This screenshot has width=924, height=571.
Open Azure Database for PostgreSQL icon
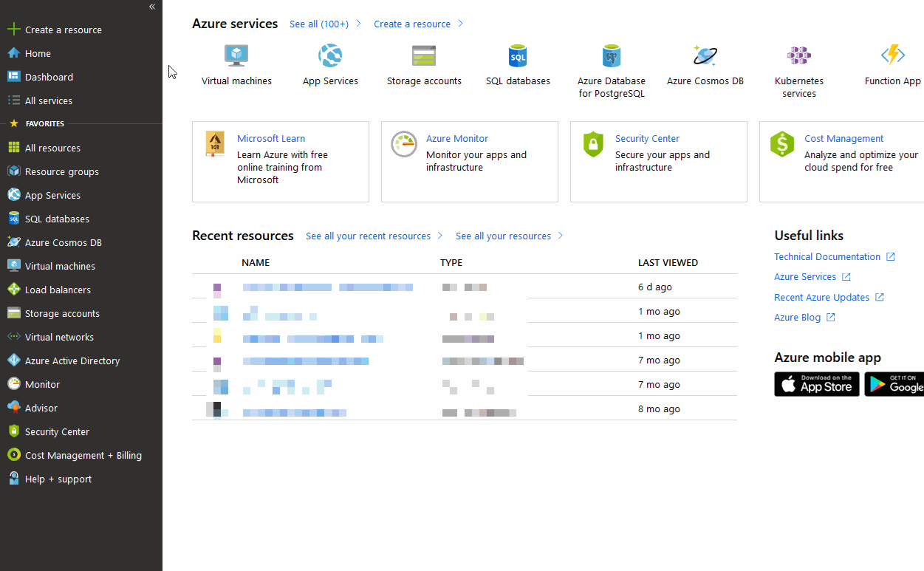(x=611, y=56)
